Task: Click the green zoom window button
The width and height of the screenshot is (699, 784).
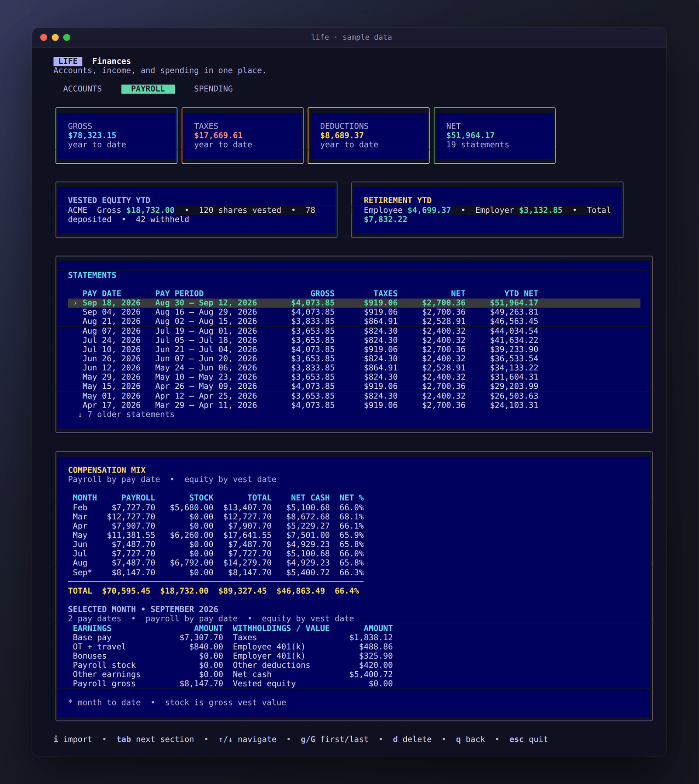Action: tap(67, 38)
